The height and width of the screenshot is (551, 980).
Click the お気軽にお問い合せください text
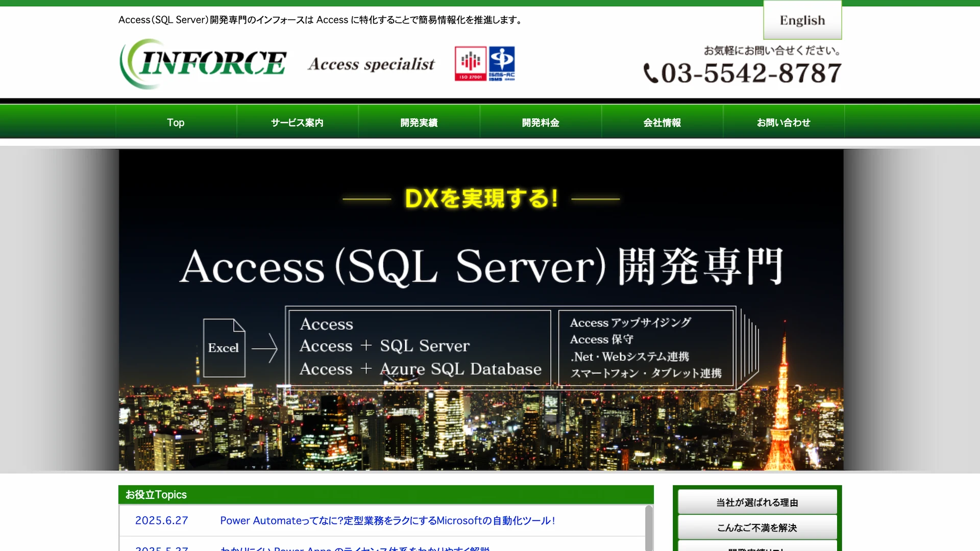(x=773, y=51)
